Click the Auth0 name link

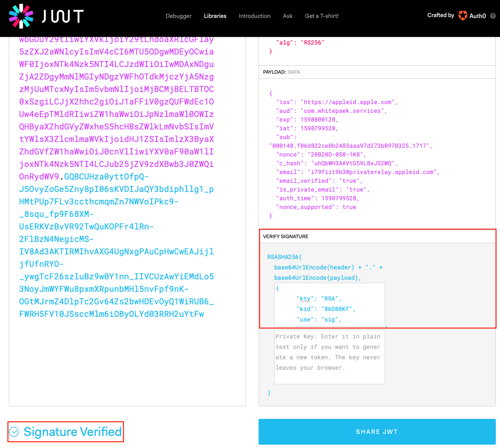[x=478, y=16]
